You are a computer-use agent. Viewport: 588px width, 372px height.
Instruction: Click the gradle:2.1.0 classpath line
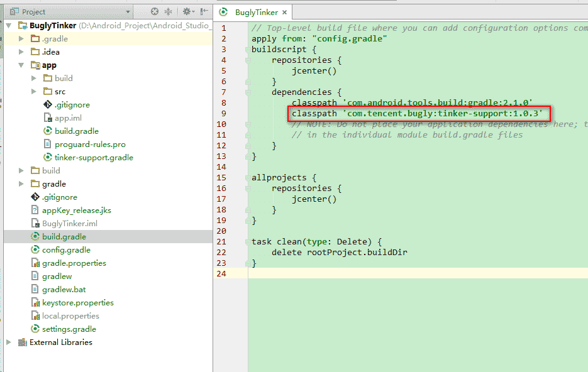click(412, 102)
